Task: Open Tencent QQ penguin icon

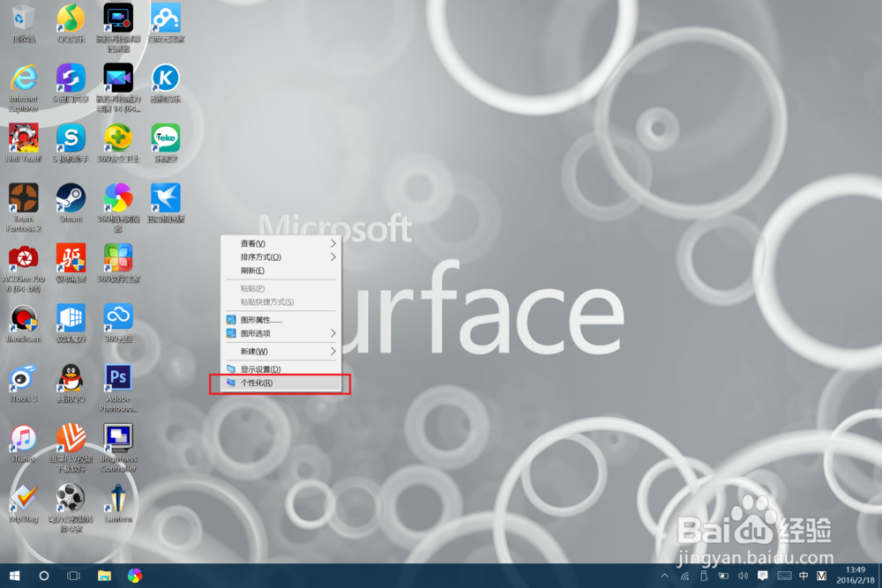Action: point(71,383)
